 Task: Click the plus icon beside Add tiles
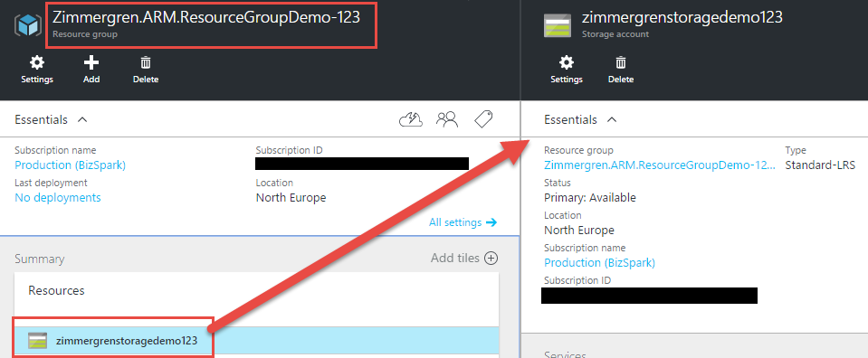click(491, 258)
